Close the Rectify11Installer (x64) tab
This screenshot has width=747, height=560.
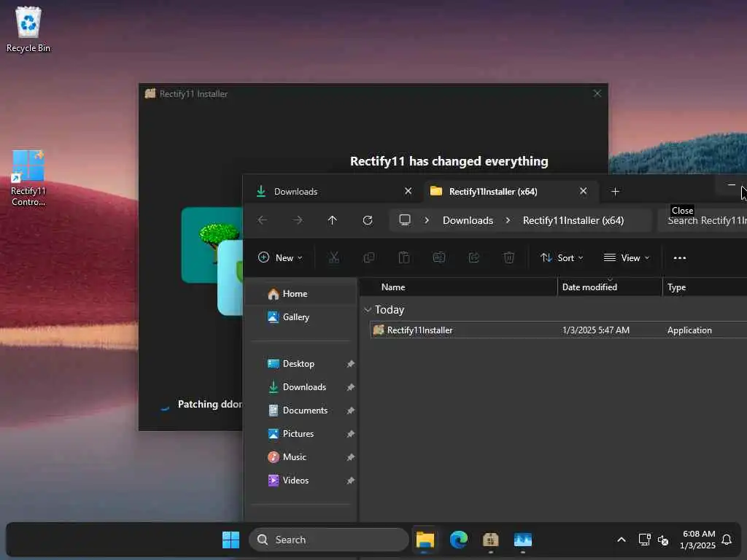pos(583,191)
